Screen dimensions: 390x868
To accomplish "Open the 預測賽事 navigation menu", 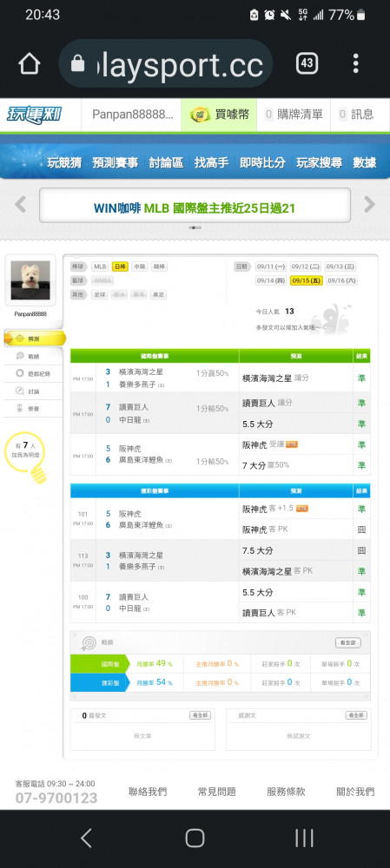I will point(116,163).
